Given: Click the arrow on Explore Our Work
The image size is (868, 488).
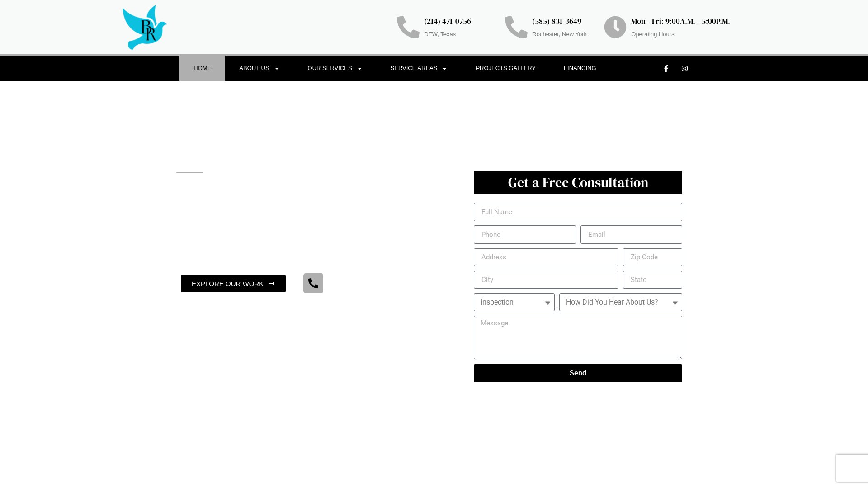Looking at the screenshot, I should coord(271,284).
